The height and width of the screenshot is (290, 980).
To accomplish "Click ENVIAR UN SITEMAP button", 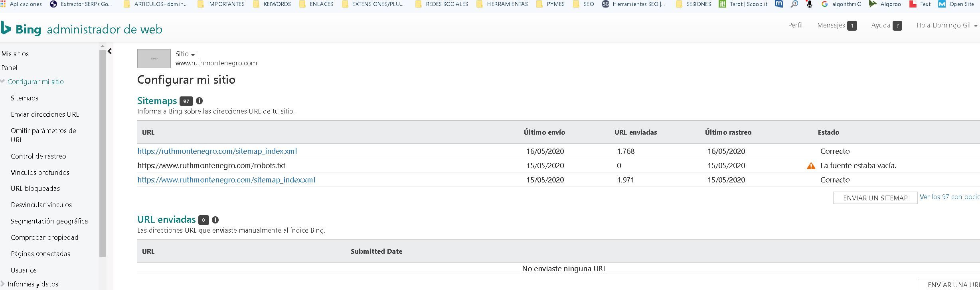I will [x=875, y=198].
